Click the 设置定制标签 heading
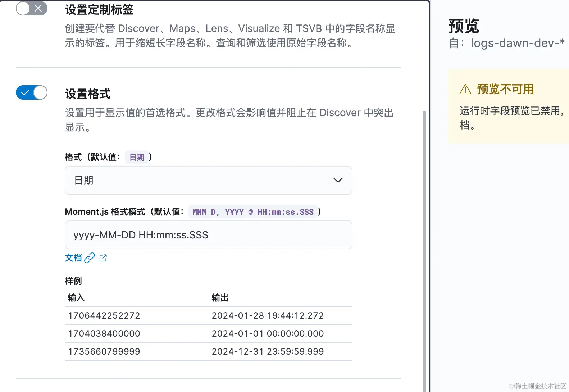 pyautogui.click(x=99, y=10)
